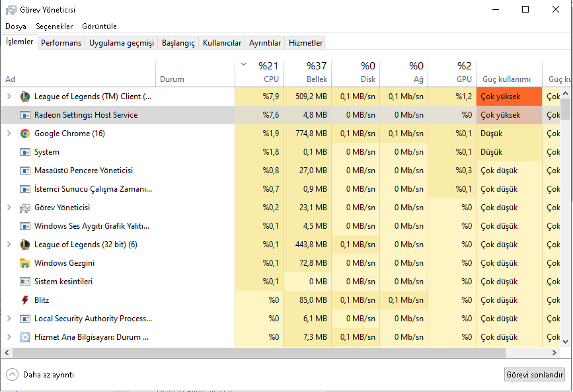
Task: Collapse details with Daha az ayrıntı
Action: 40,375
